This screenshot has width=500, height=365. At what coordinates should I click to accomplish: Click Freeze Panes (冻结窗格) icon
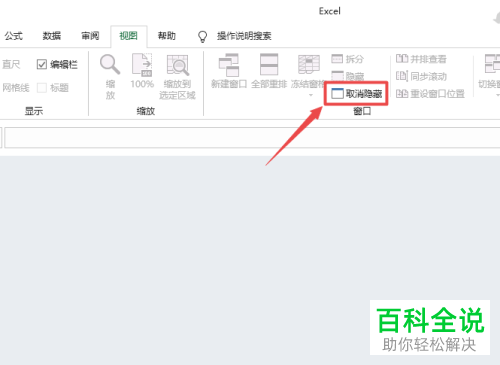pos(309,64)
